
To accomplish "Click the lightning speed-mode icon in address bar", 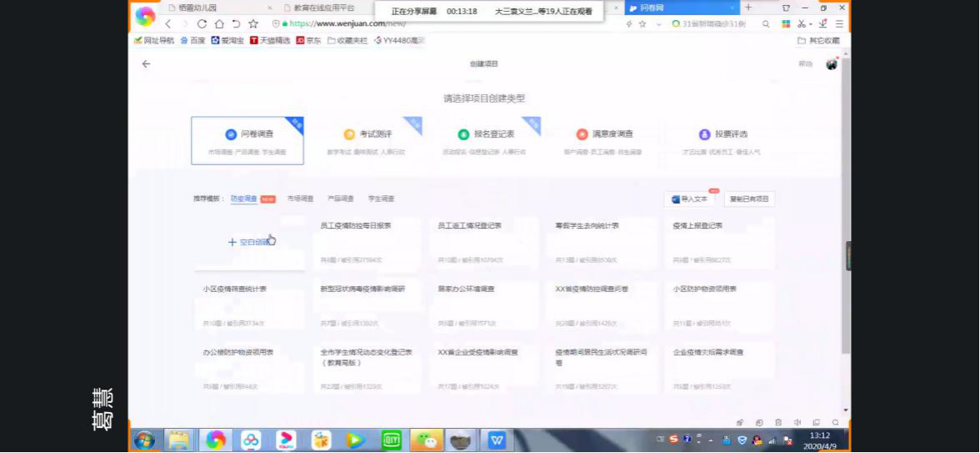I will (629, 23).
